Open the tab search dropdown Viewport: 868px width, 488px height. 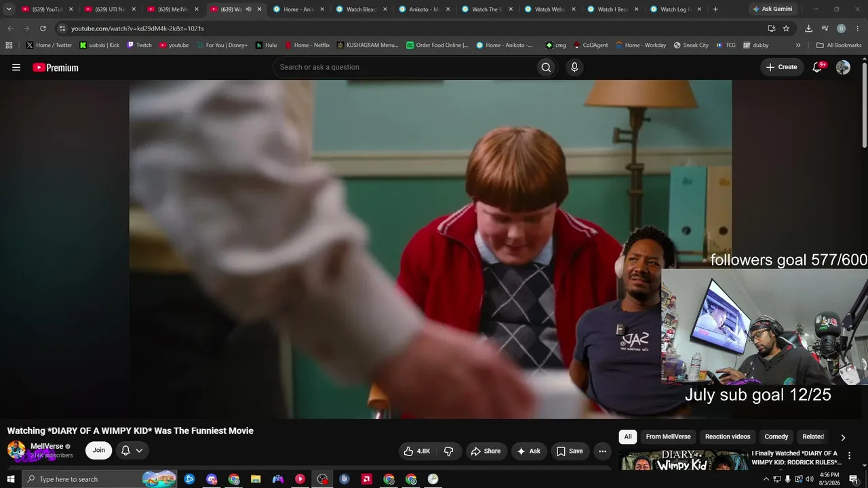(x=9, y=9)
